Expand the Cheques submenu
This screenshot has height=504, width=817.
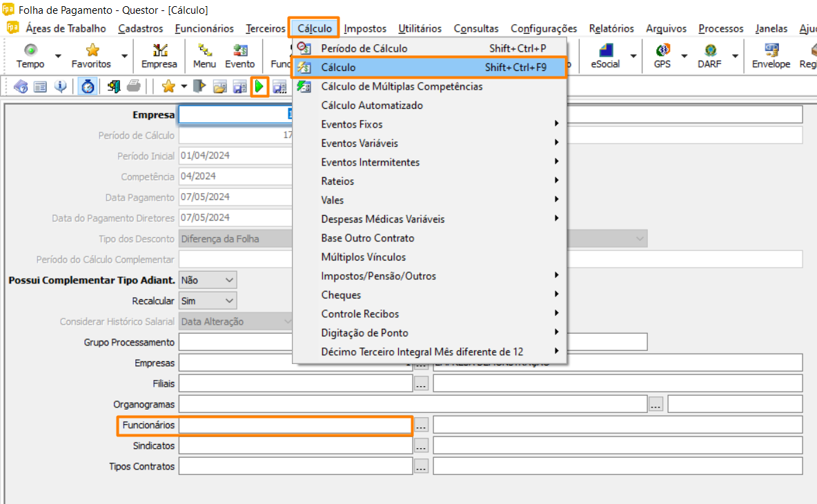click(429, 294)
